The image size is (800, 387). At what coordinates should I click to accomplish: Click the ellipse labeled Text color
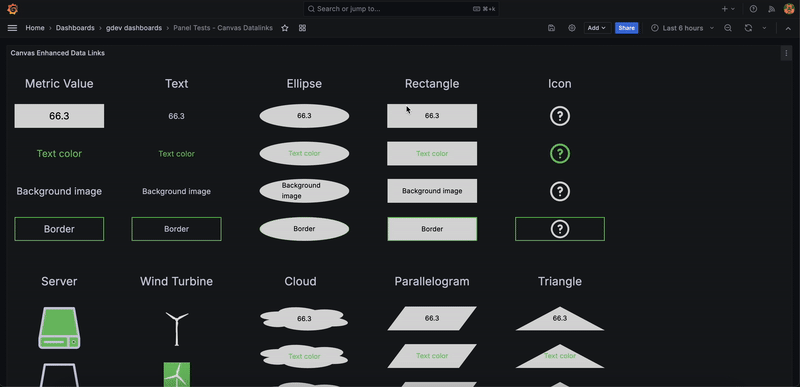[304, 153]
